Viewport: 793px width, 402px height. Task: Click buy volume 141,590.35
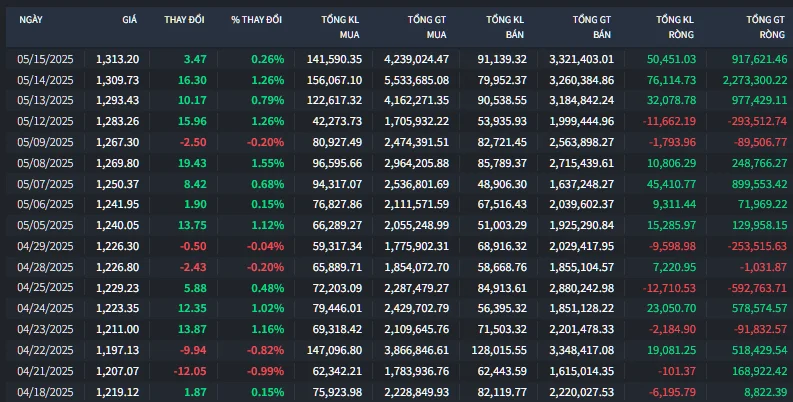pos(334,59)
